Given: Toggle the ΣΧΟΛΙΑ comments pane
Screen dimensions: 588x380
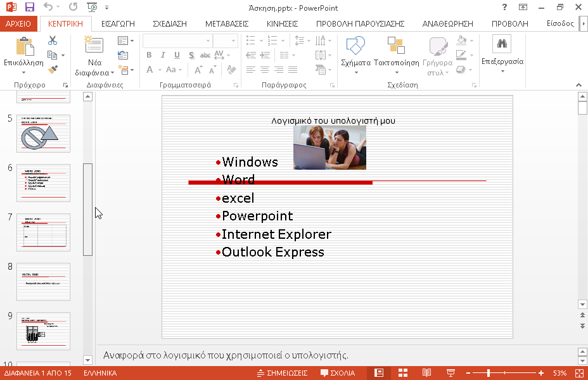Looking at the screenshot, I should click(x=338, y=373).
